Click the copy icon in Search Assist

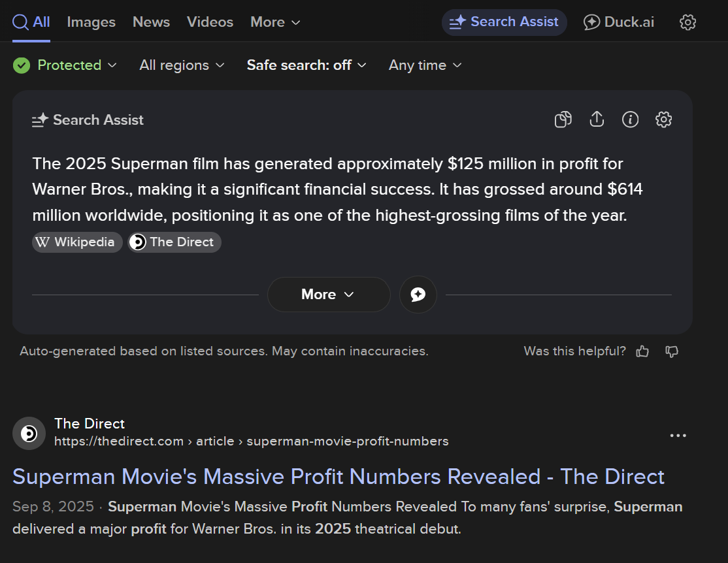click(x=563, y=120)
